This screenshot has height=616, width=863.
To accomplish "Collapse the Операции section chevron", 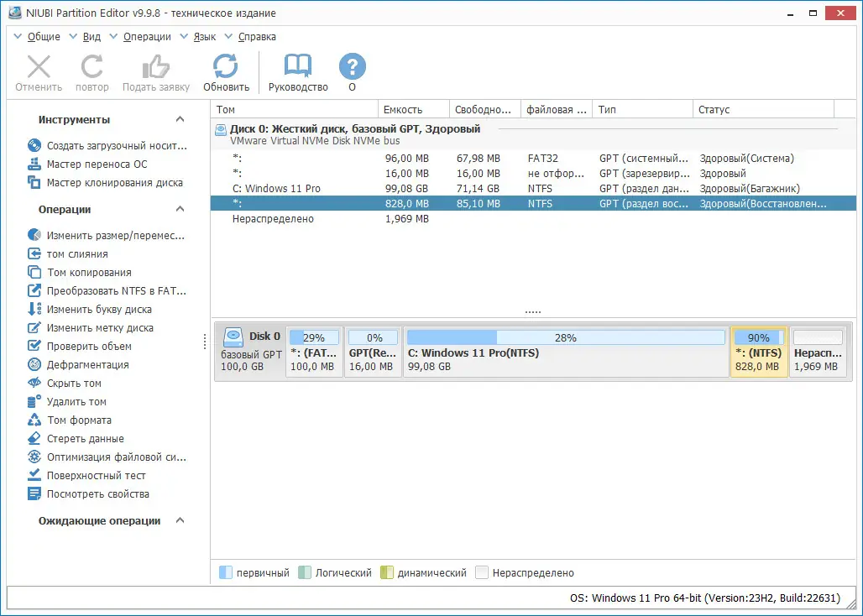I will point(180,209).
